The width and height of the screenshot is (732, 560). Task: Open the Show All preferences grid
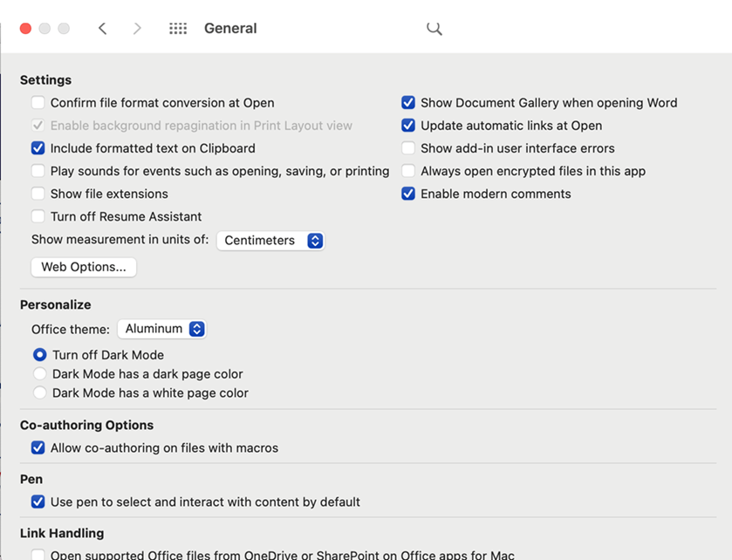(x=178, y=29)
